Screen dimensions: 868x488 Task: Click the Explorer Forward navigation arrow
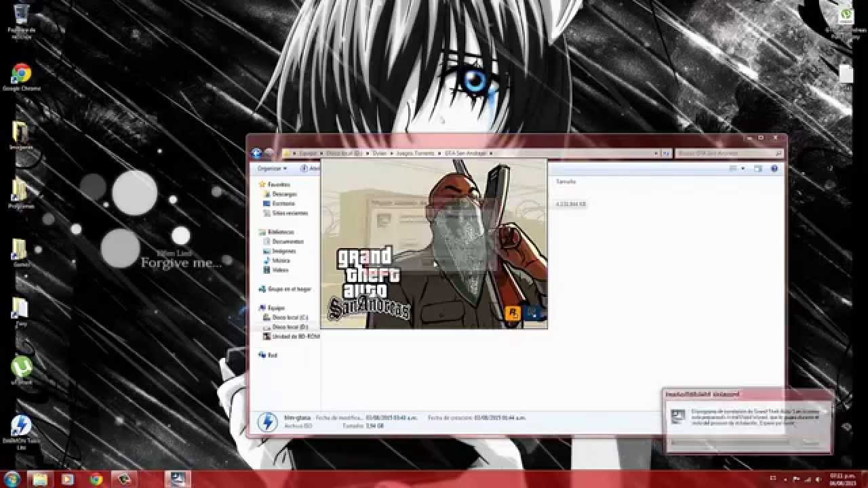pyautogui.click(x=269, y=153)
